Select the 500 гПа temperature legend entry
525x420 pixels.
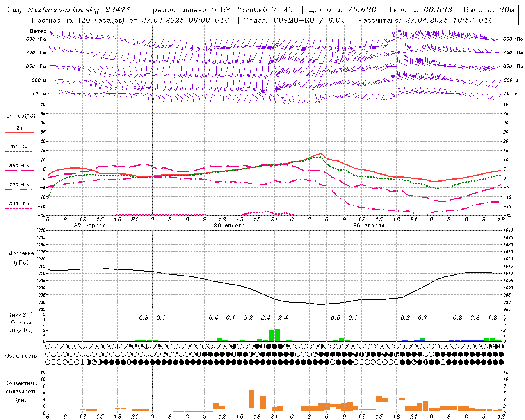coord(19,204)
